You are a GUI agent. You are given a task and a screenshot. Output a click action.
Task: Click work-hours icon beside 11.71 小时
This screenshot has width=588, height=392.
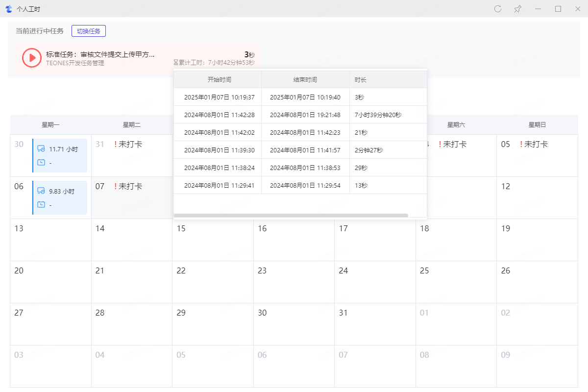coord(41,149)
